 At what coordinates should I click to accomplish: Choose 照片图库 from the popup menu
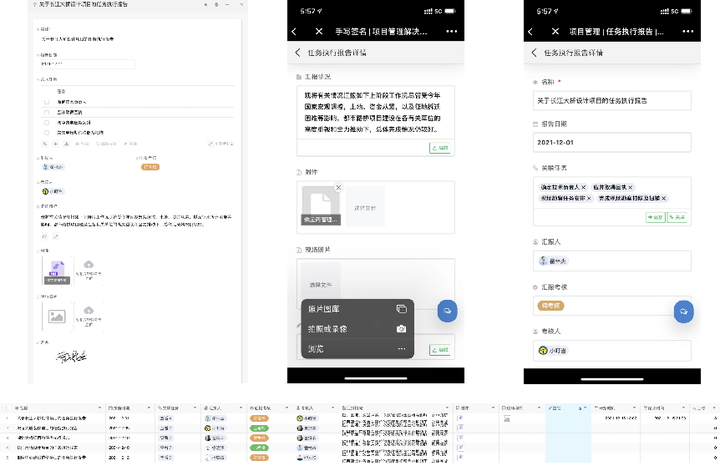tap(357, 309)
